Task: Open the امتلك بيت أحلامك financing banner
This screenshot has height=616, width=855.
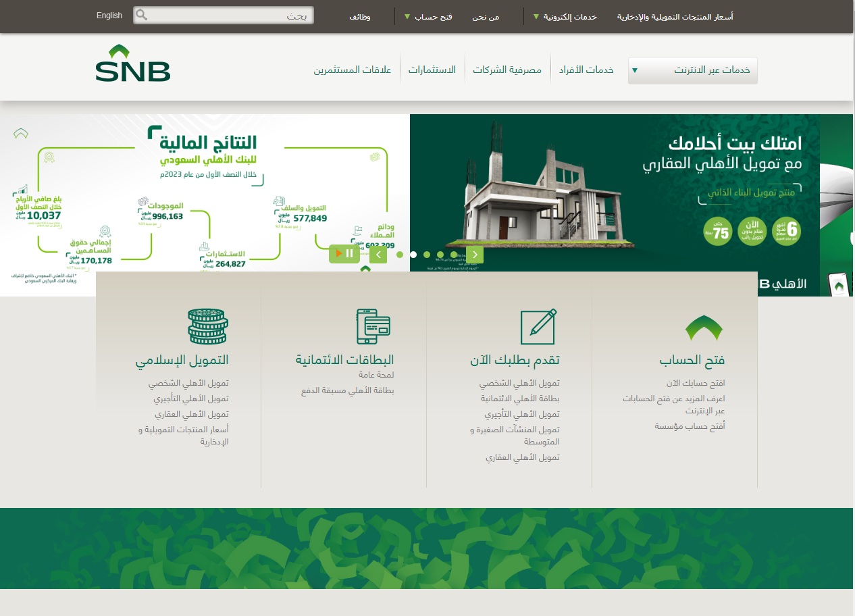Action: pyautogui.click(x=615, y=205)
